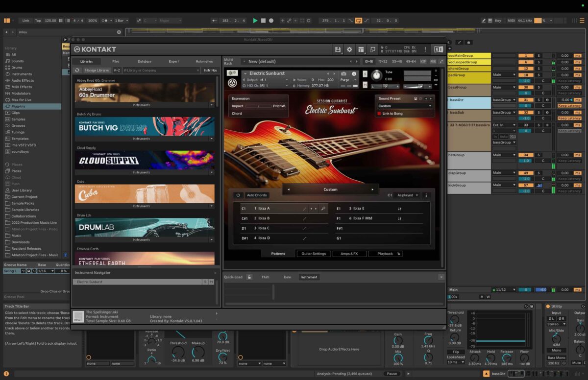Viewport: 588px width, 380px height.
Task: Switch to the Database tab
Action: [x=145, y=61]
